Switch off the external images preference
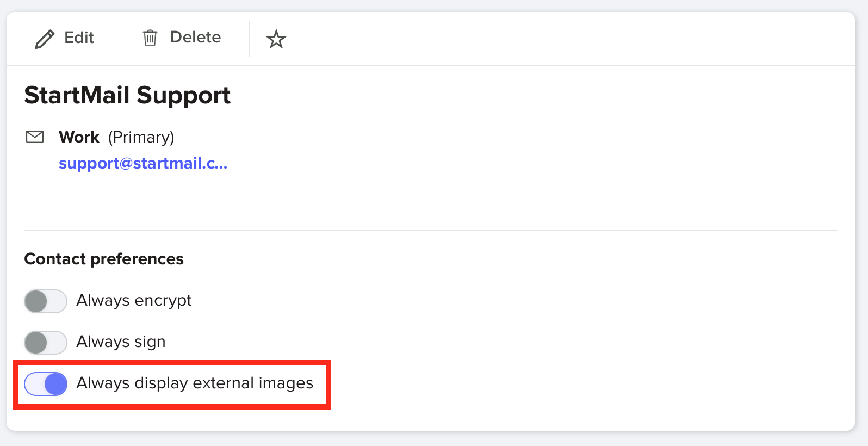Screen dimensions: 868x446 [46, 384]
